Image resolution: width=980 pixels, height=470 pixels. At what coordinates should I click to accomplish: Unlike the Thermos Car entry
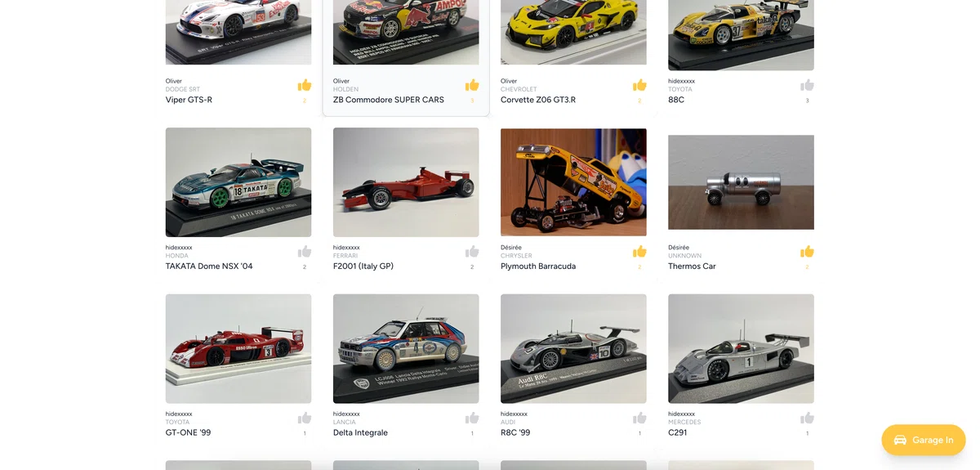(x=807, y=252)
